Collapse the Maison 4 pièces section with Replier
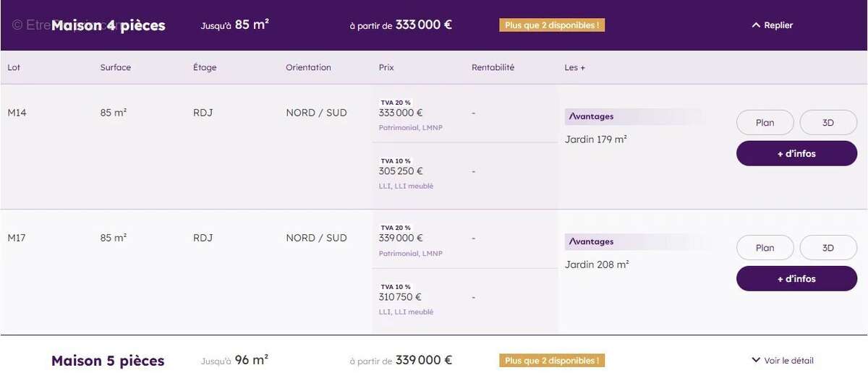Screen dimensions: 868x391 773,25
